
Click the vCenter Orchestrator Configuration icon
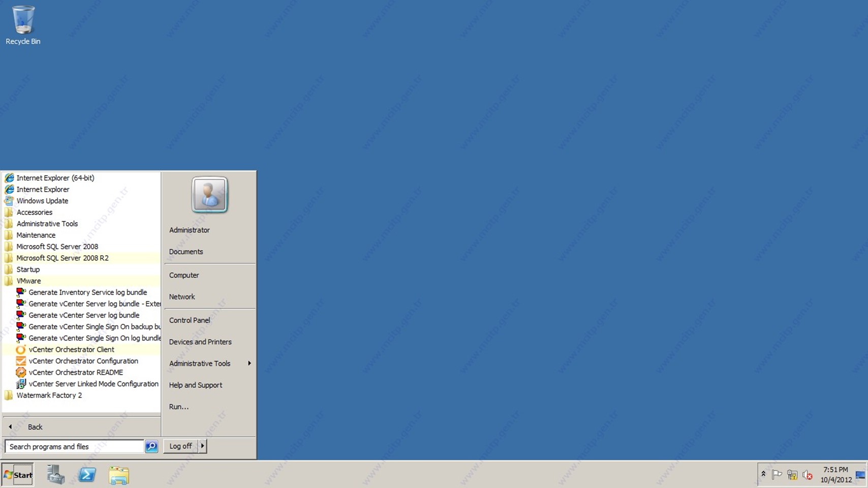pos(21,361)
